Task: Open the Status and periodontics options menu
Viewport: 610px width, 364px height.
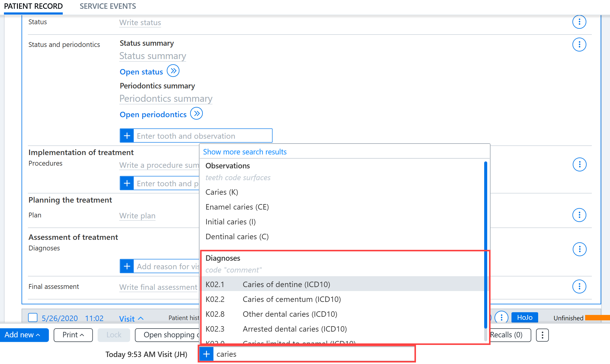Action: click(579, 45)
